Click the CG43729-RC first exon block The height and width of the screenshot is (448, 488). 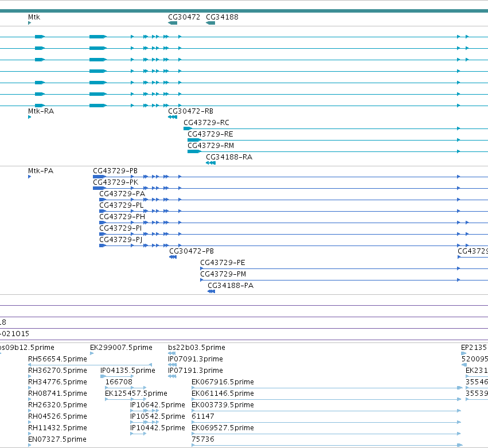tap(188, 128)
